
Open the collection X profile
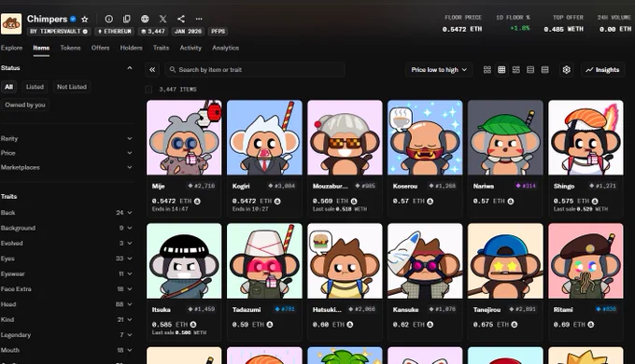[162, 19]
